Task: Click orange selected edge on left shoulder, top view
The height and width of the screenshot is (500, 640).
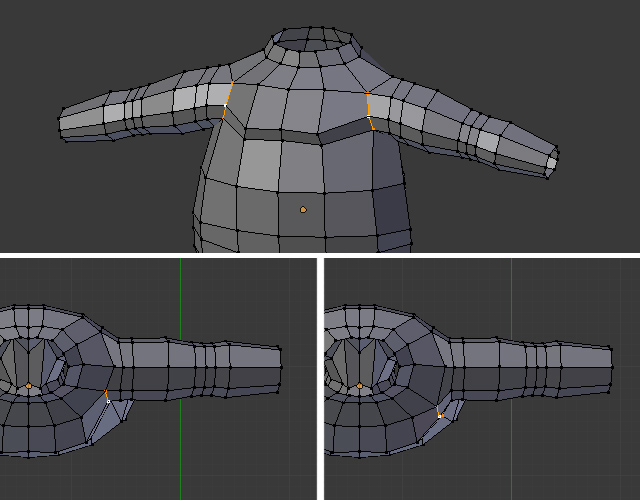Action: [x=227, y=100]
